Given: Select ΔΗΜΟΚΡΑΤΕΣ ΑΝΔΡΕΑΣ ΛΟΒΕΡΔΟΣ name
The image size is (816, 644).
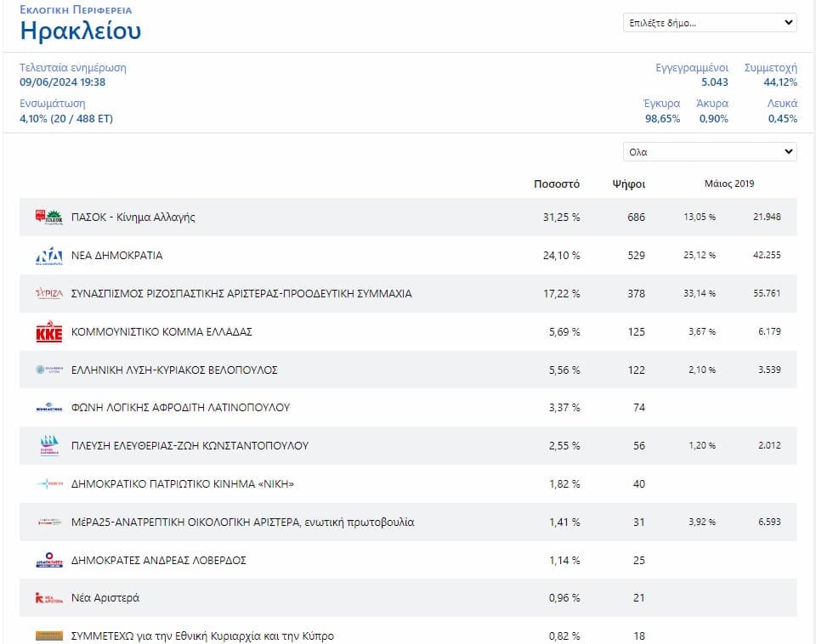Looking at the screenshot, I should coord(159,560).
